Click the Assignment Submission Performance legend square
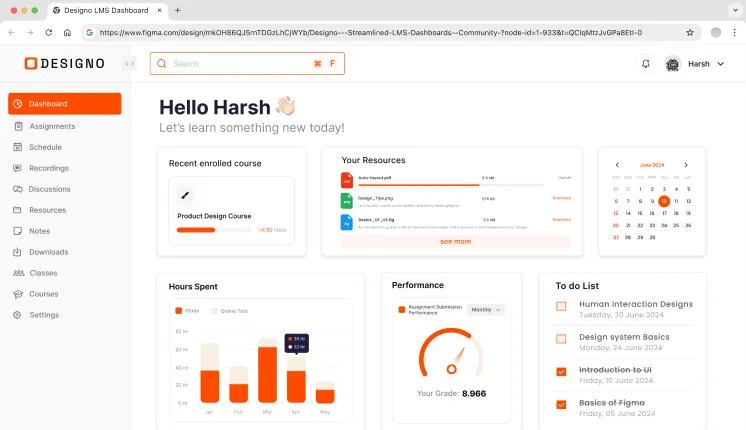Screen dimensions: 746x430 [402, 310]
